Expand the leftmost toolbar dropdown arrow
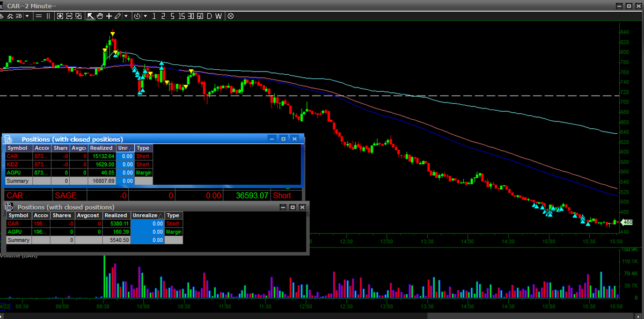This screenshot has height=319, width=644. tap(26, 16)
